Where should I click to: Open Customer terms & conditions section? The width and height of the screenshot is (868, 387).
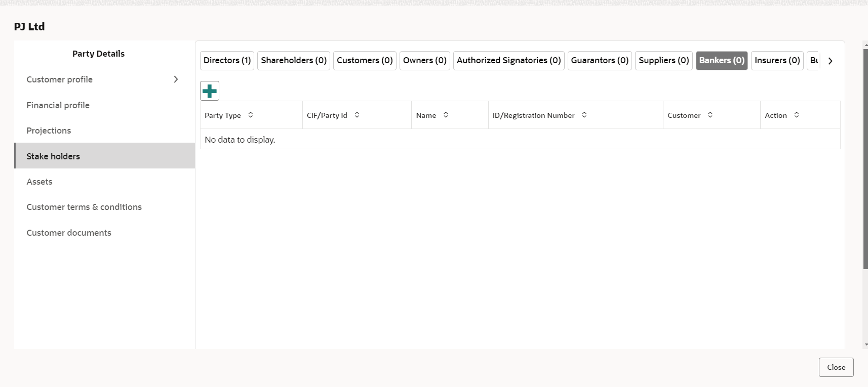(104, 207)
